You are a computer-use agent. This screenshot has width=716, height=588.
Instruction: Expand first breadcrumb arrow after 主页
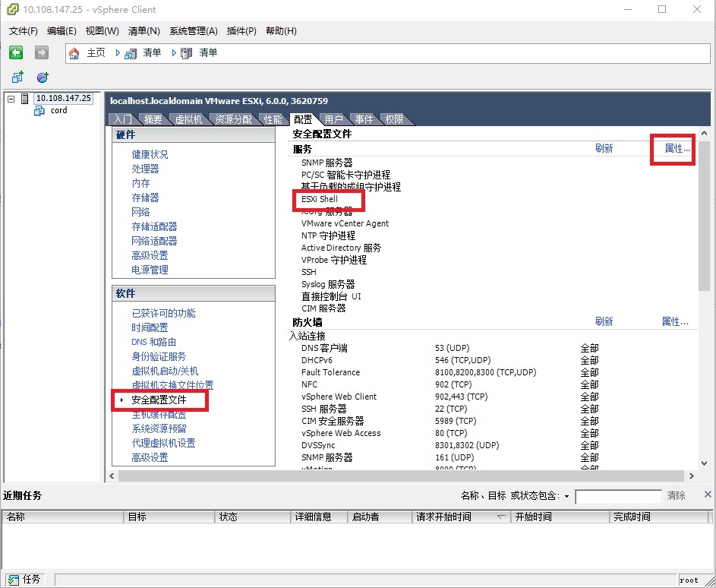[118, 53]
